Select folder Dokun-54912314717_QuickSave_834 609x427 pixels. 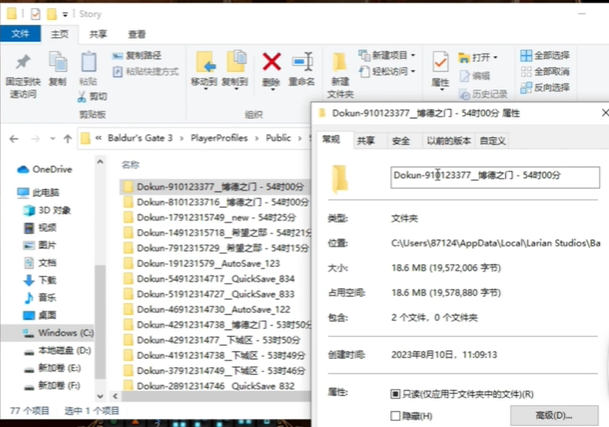coord(209,279)
